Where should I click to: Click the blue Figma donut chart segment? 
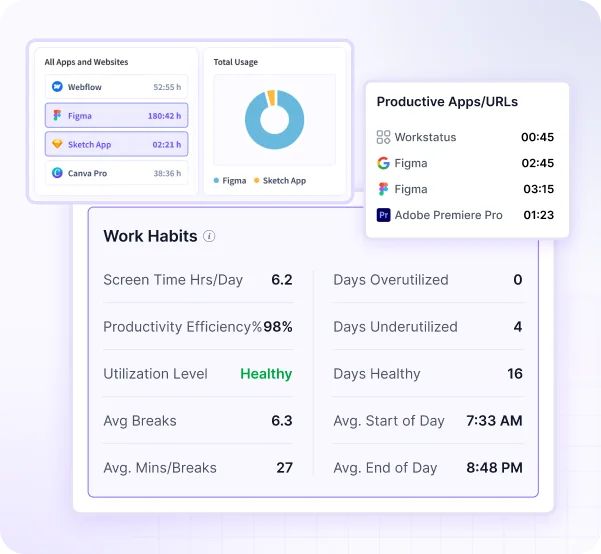(x=274, y=142)
